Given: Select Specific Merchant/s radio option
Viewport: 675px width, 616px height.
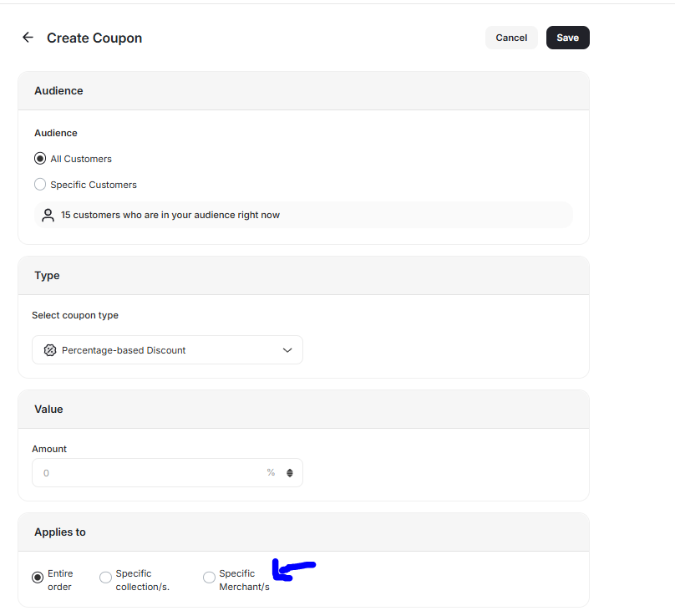Looking at the screenshot, I should coord(209,578).
